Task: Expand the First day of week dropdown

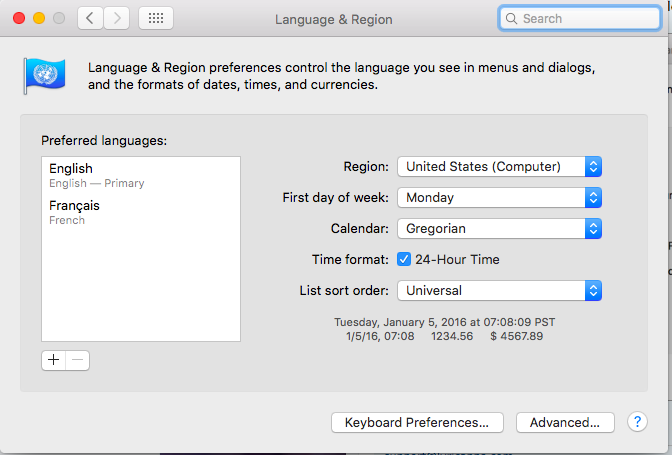Action: click(x=499, y=197)
